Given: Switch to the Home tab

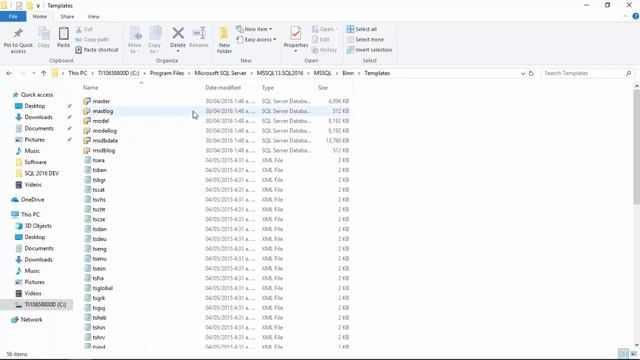Looking at the screenshot, I should tap(40, 17).
